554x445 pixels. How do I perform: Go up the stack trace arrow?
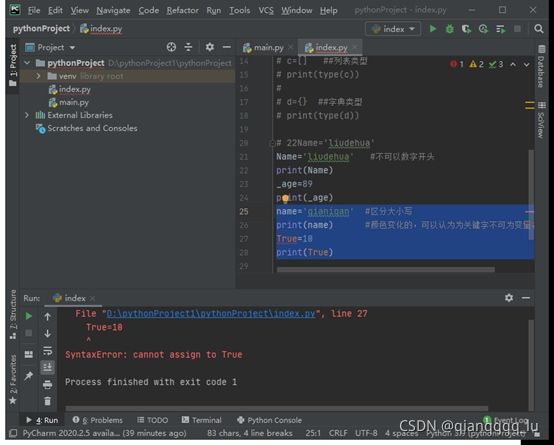pos(47,317)
